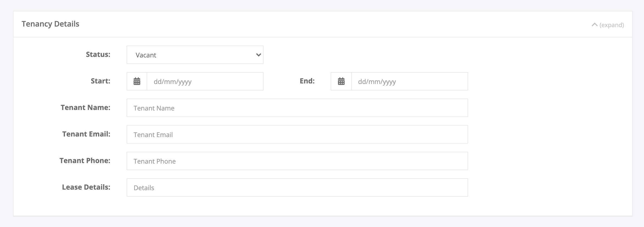Open the End date calendar icon
The image size is (644, 227).
click(341, 81)
